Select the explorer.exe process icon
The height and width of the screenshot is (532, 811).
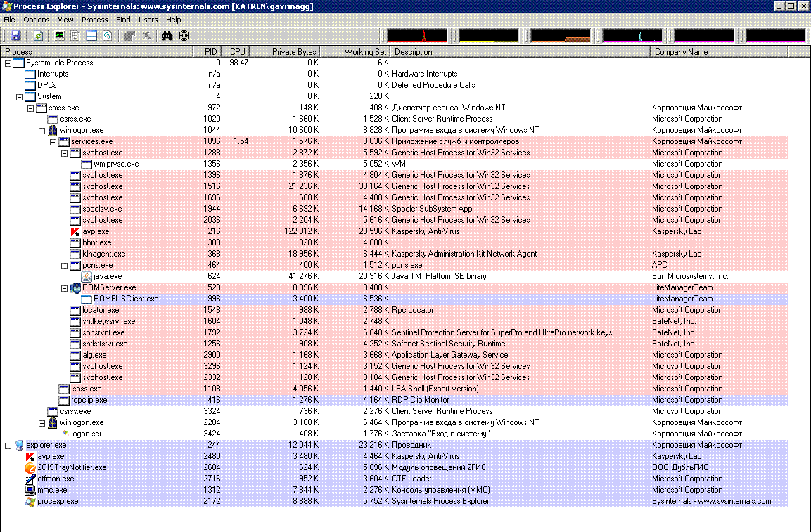(x=19, y=445)
